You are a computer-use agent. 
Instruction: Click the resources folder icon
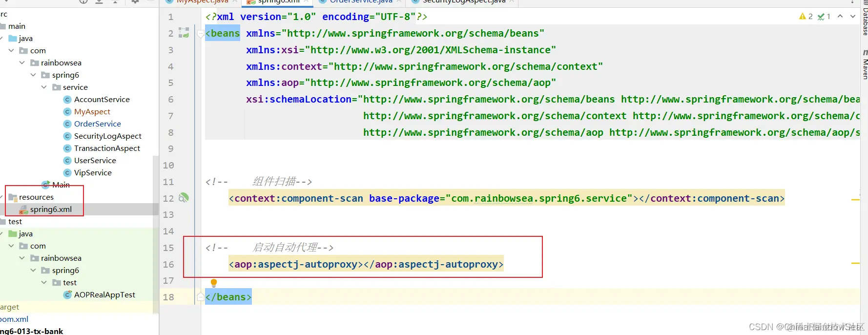[13, 197]
